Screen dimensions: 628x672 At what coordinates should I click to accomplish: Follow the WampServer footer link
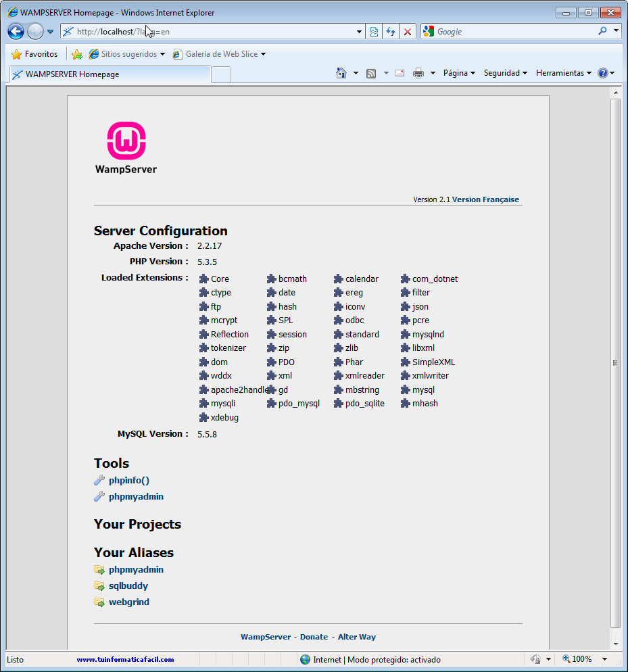(266, 637)
